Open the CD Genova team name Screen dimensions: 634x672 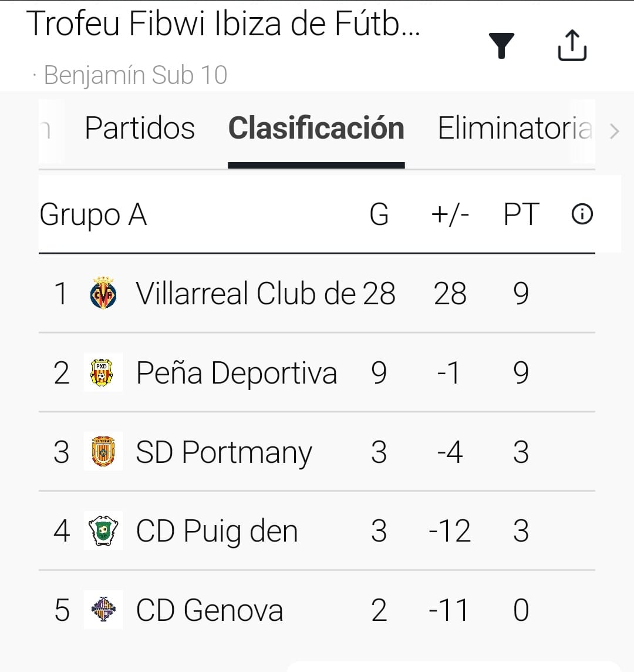click(x=210, y=610)
